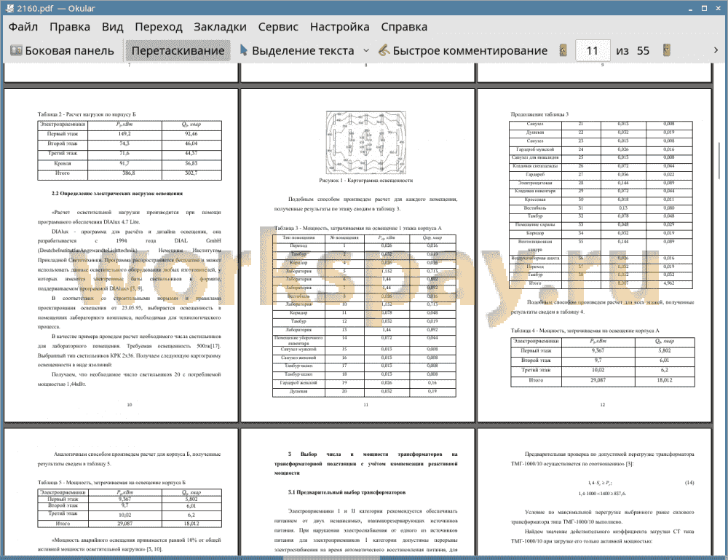The height and width of the screenshot is (560, 728).
Task: Open the Настройка menu
Action: point(339,27)
